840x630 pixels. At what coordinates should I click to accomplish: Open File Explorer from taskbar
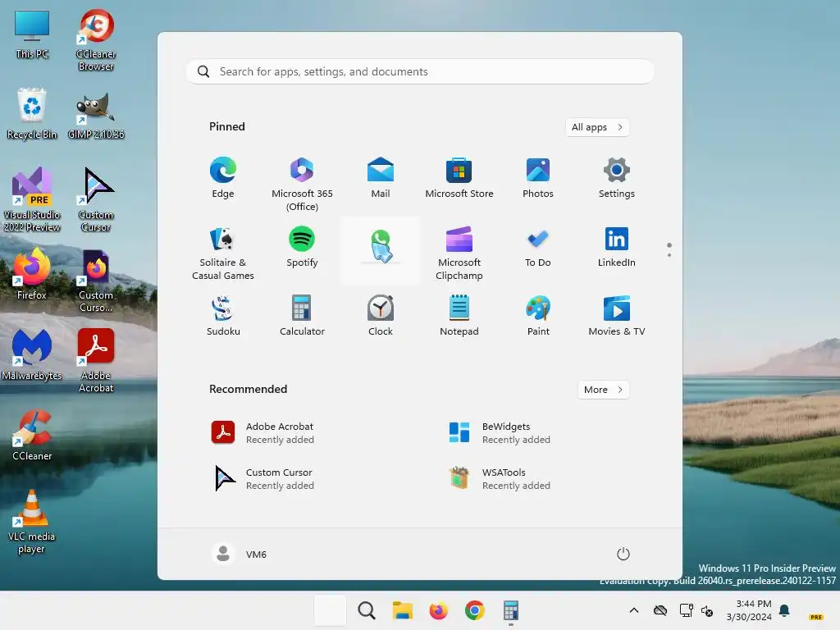click(x=402, y=610)
